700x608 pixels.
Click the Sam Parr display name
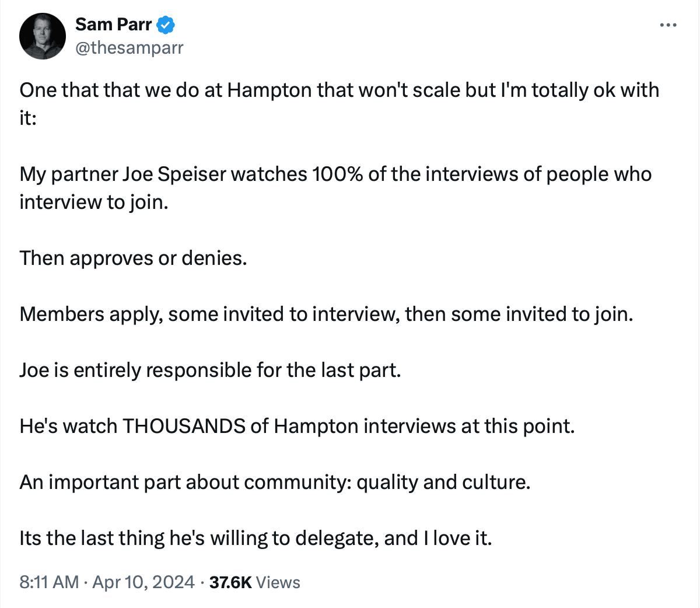[113, 25]
